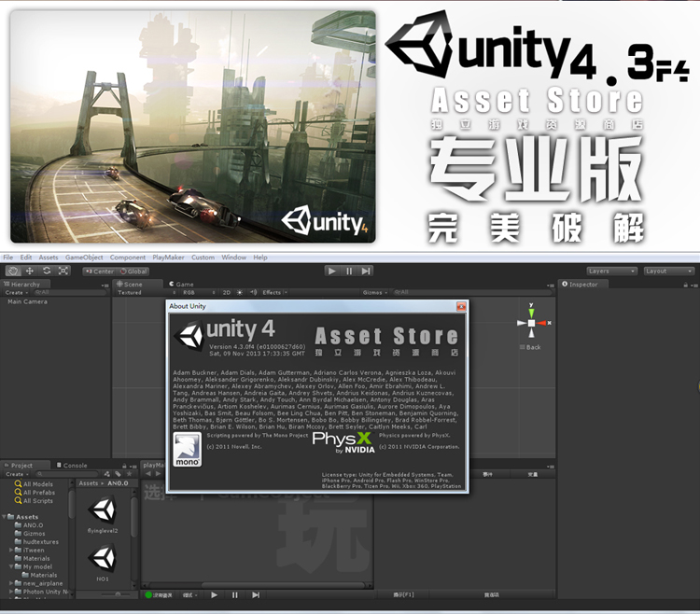Toggle the scene Effects button
The height and width of the screenshot is (614, 700).
(x=272, y=293)
